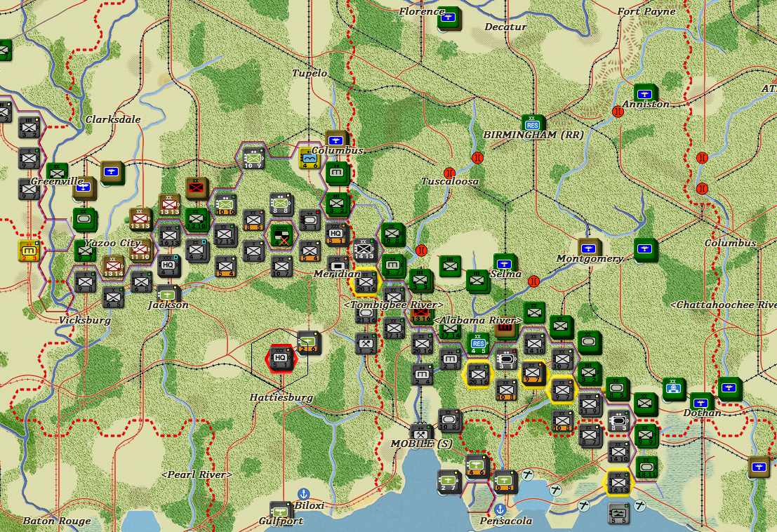Click the Clarksdale city label

[x=113, y=119]
